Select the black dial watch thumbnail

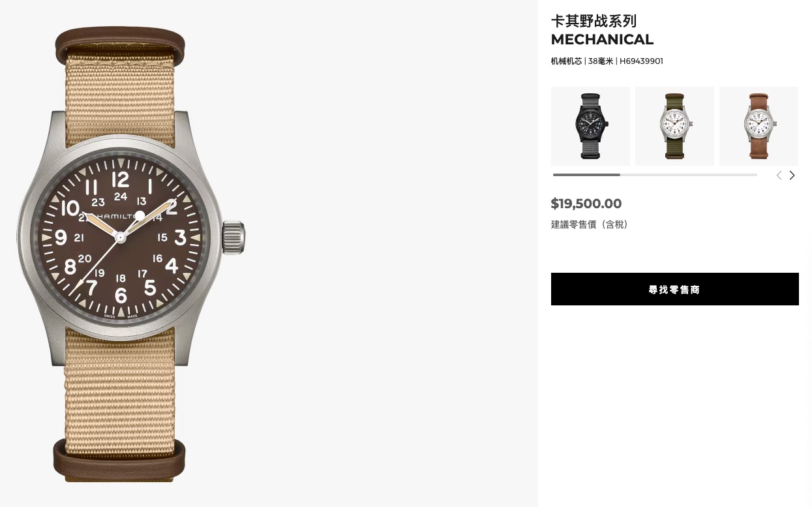tap(590, 126)
